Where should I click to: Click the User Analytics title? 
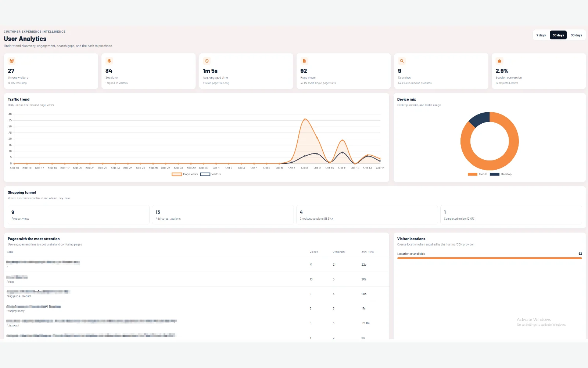pos(25,39)
